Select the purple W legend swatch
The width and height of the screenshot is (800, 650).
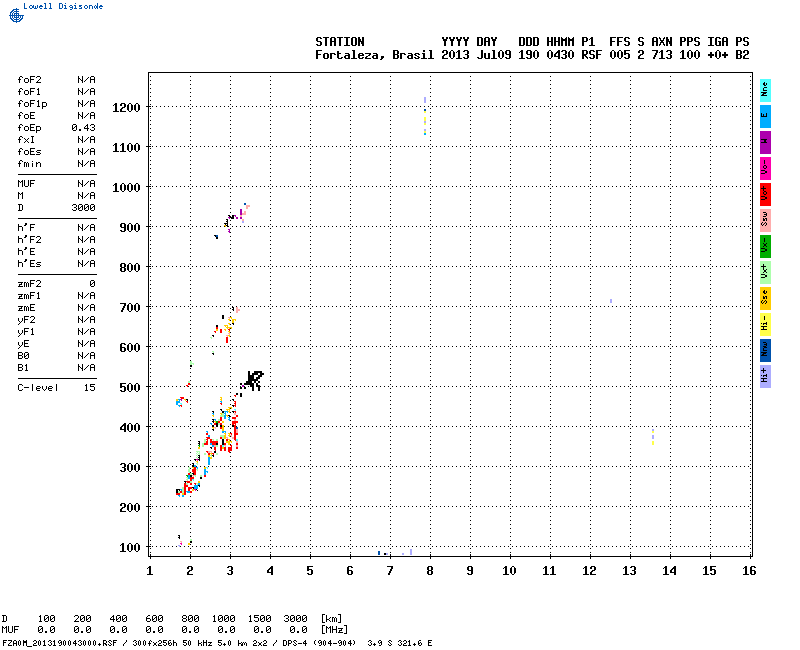(x=765, y=142)
